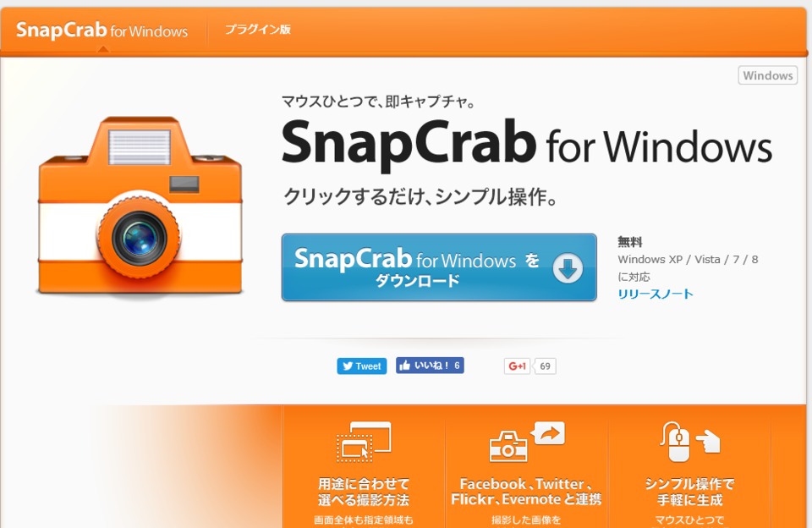Open the リリースノート link
The image size is (812, 528).
(655, 294)
